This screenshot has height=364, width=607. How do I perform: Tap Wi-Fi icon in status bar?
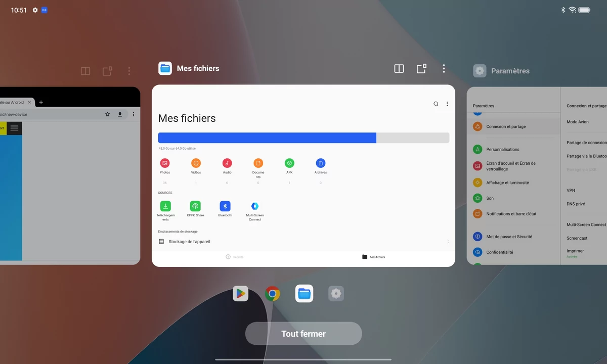[572, 10]
